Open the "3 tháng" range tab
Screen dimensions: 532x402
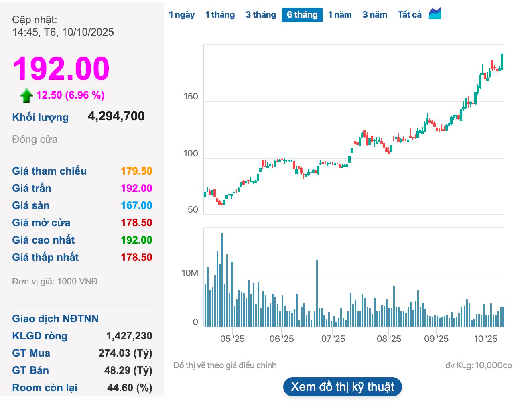tap(260, 14)
